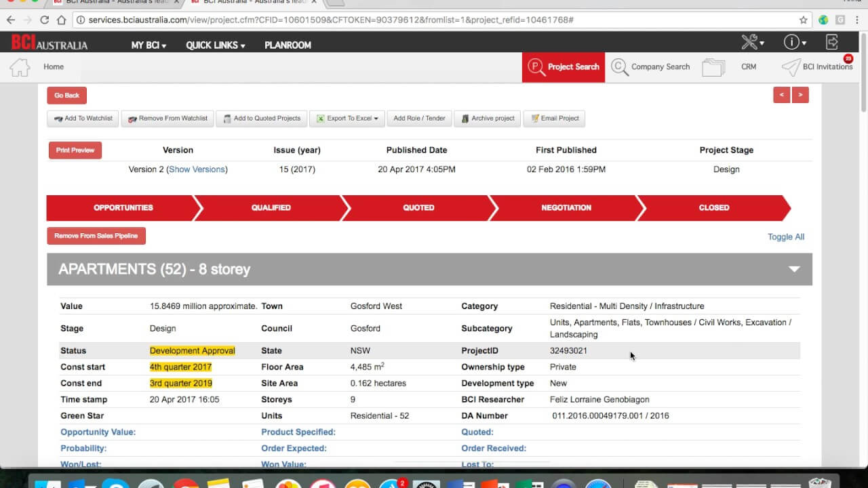Click the browser home icon
This screenshot has height=488, width=868.
61,20
